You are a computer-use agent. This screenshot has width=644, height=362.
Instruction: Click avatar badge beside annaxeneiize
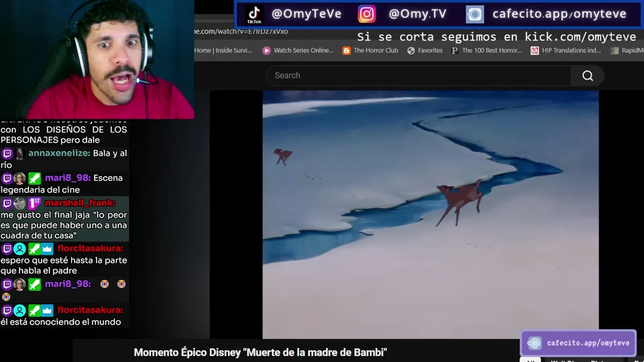(x=20, y=153)
